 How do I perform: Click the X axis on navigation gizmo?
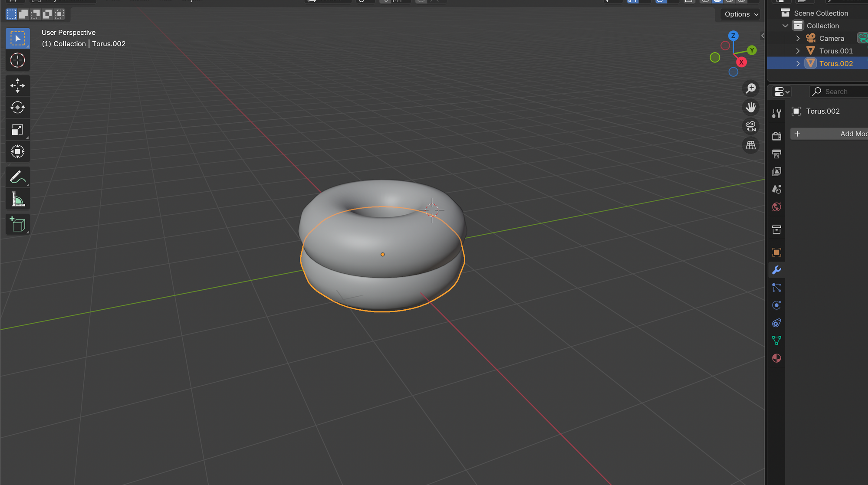click(x=742, y=62)
